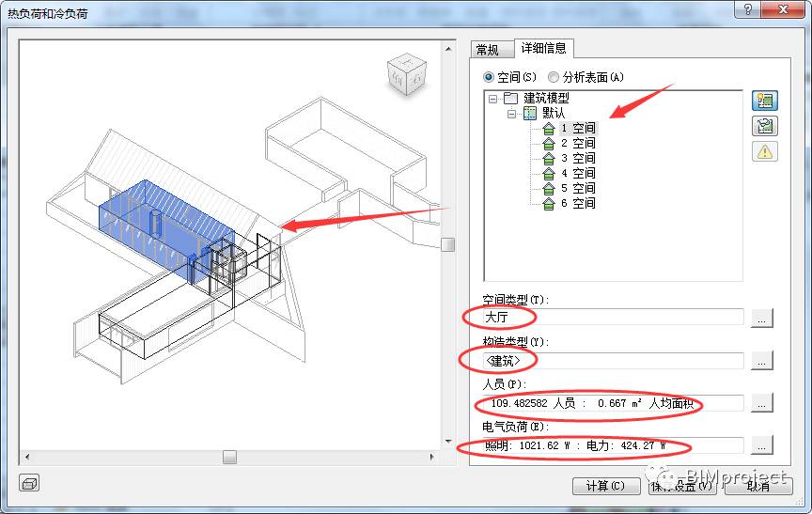Click the 构造类型 field showing <建筑>
The width and height of the screenshot is (812, 514).
[x=613, y=360]
